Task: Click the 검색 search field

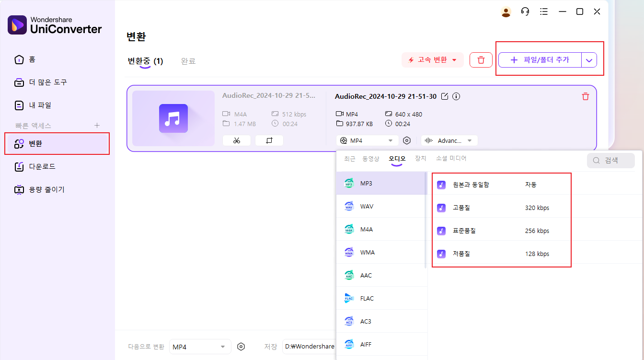Action: click(611, 161)
